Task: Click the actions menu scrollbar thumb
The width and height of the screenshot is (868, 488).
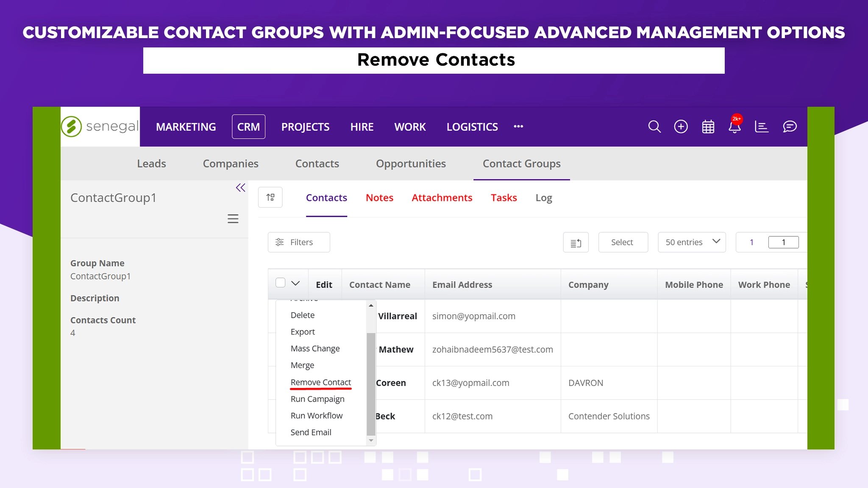Action: click(371, 383)
